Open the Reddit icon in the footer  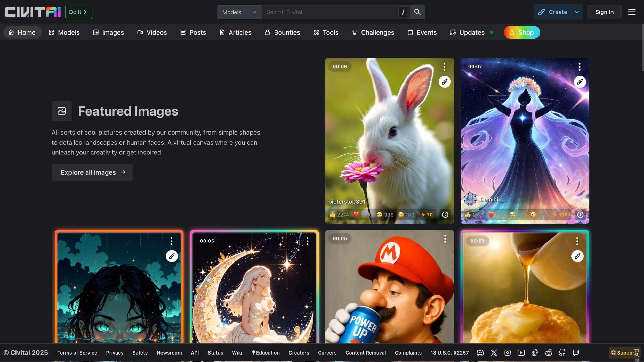pyautogui.click(x=548, y=352)
